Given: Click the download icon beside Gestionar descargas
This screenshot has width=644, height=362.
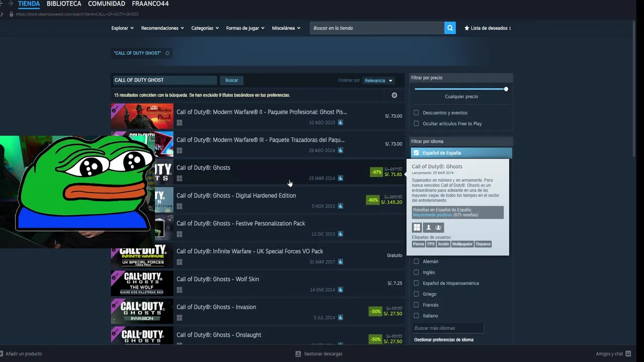Looking at the screenshot, I should pos(298,354).
